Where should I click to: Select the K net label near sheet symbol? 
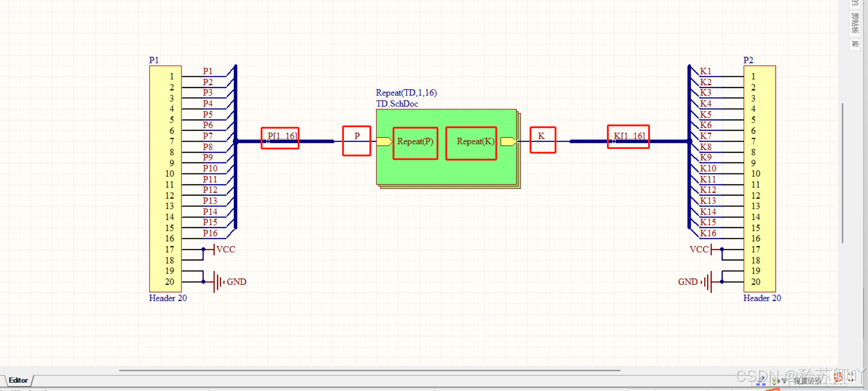point(541,136)
